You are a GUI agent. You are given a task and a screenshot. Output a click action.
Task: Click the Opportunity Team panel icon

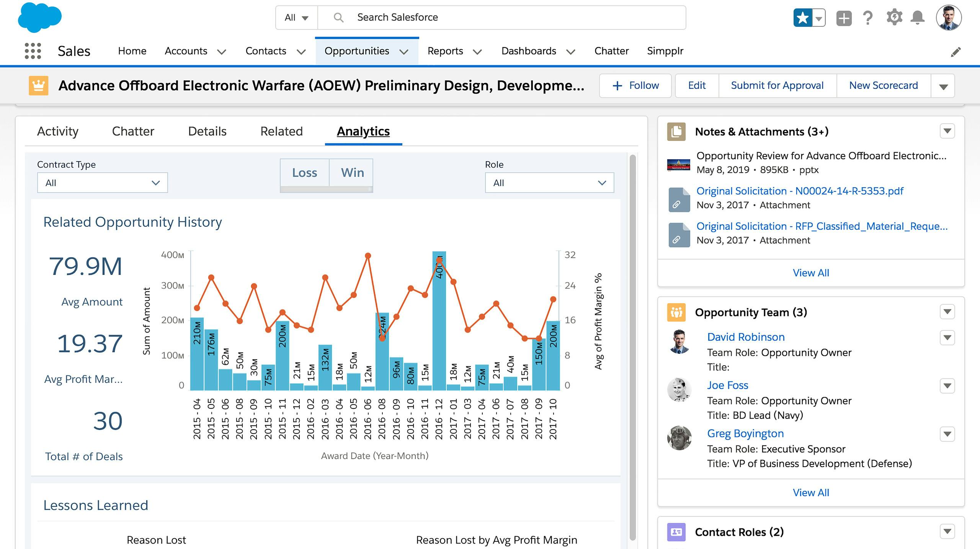click(x=676, y=312)
